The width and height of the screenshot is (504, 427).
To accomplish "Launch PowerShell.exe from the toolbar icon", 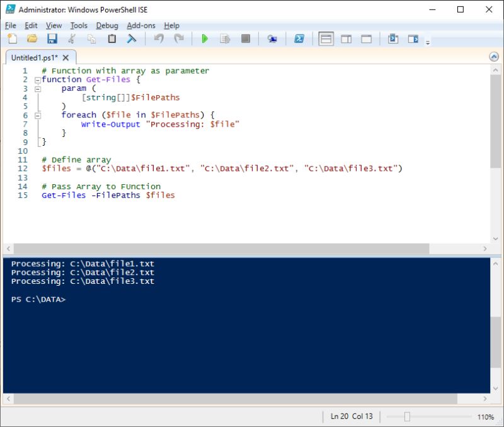I will click(299, 39).
